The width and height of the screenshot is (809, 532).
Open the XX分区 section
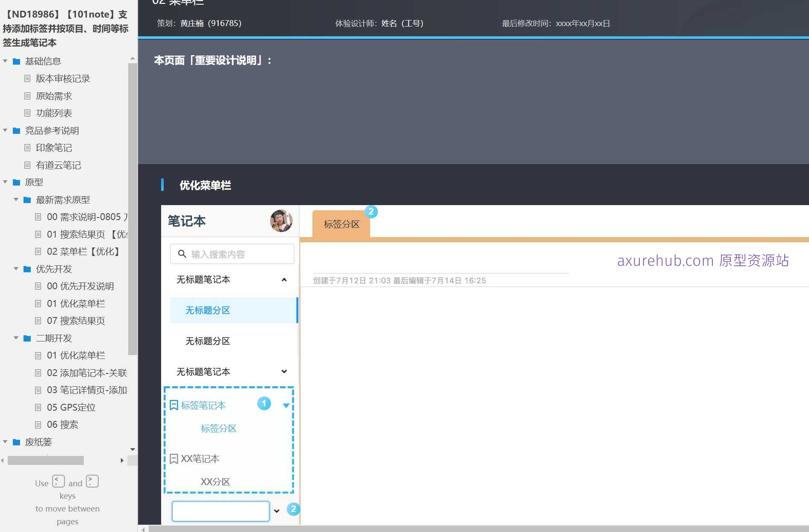(x=215, y=482)
